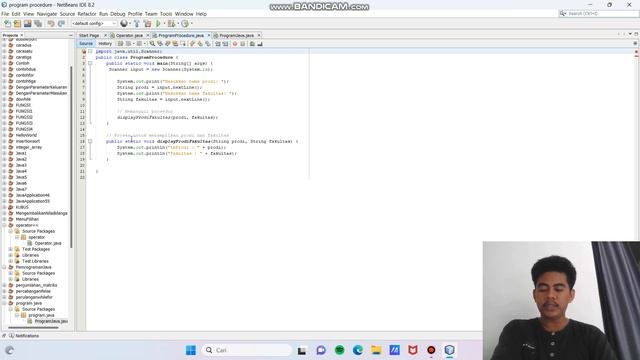
Task: Click the New Project toolbar icon
Action: 17,24
